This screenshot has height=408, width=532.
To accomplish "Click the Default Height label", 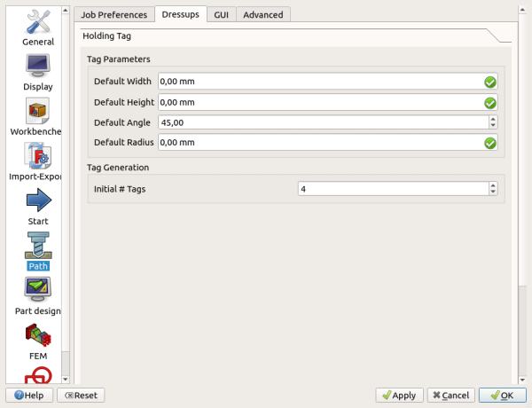I will [124, 103].
